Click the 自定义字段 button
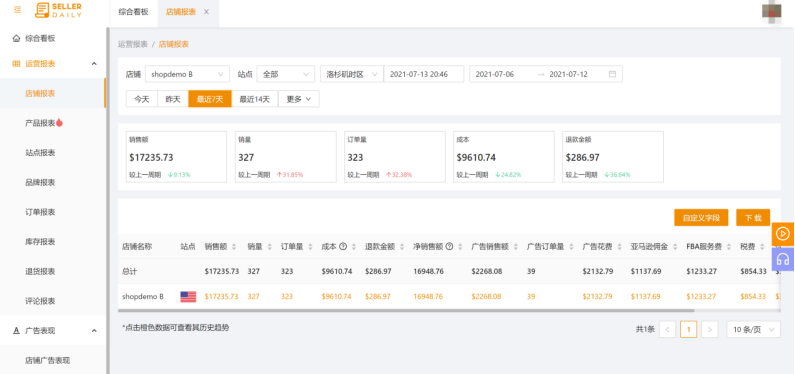This screenshot has height=374, width=795. coord(701,217)
